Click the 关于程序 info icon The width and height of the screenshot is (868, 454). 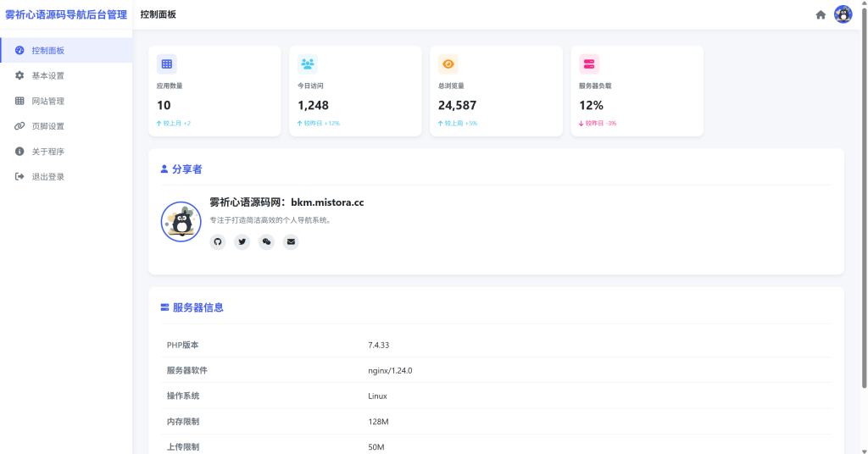[19, 152]
